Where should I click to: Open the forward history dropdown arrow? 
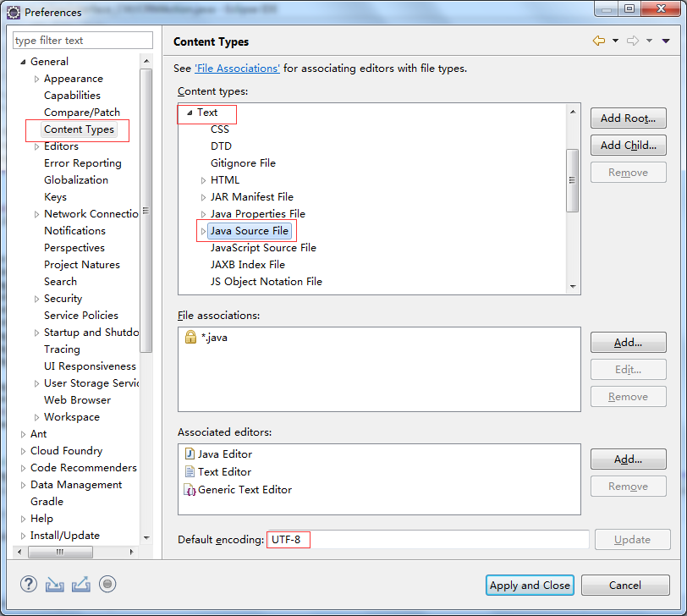click(x=649, y=41)
